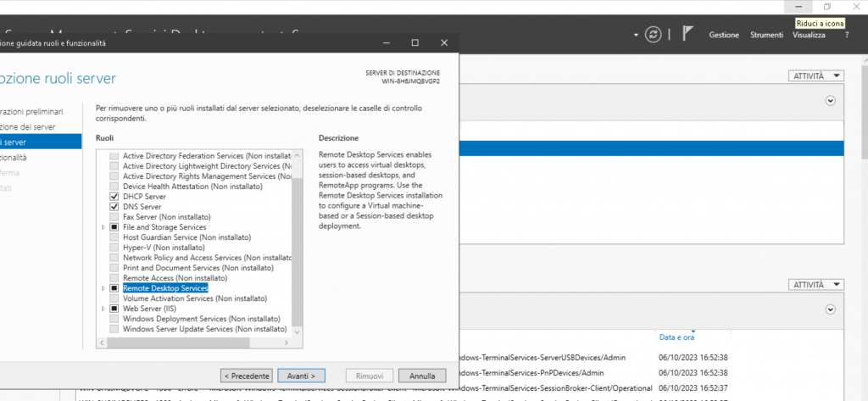Expand the File and Storage Services node
Screen dimensions: 868x401
coord(103,227)
